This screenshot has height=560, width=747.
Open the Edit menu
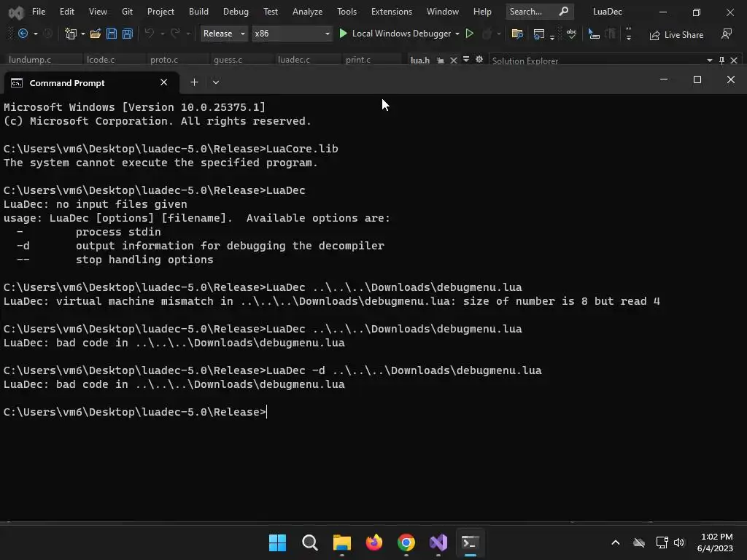pos(66,12)
